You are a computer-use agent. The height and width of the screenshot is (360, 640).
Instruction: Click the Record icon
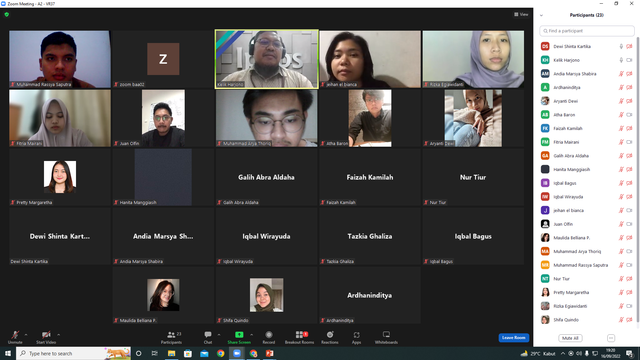click(269, 335)
